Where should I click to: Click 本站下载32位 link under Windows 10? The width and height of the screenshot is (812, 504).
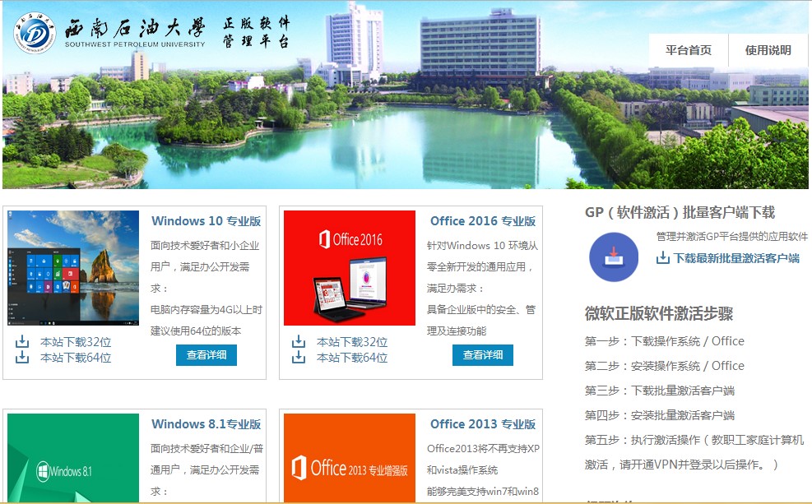coord(77,342)
